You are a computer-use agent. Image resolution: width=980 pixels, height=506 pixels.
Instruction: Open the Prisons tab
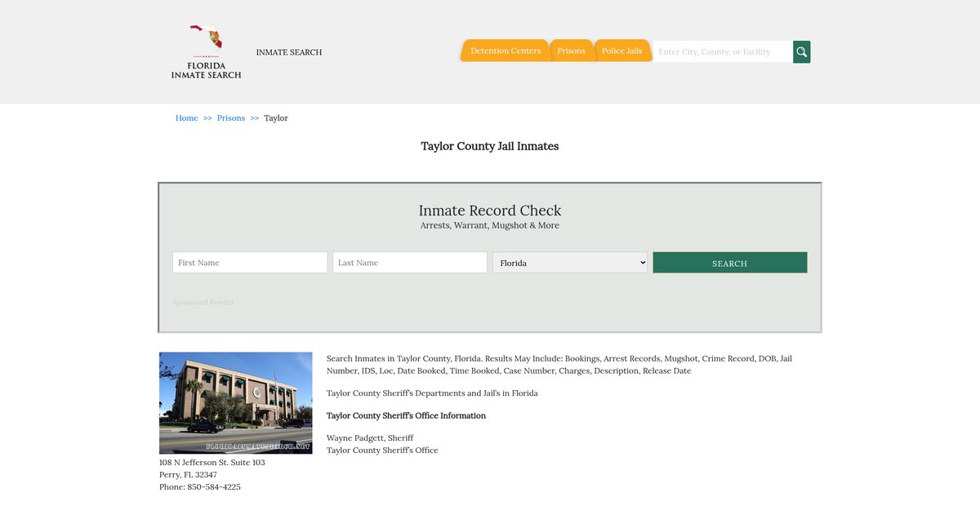571,51
